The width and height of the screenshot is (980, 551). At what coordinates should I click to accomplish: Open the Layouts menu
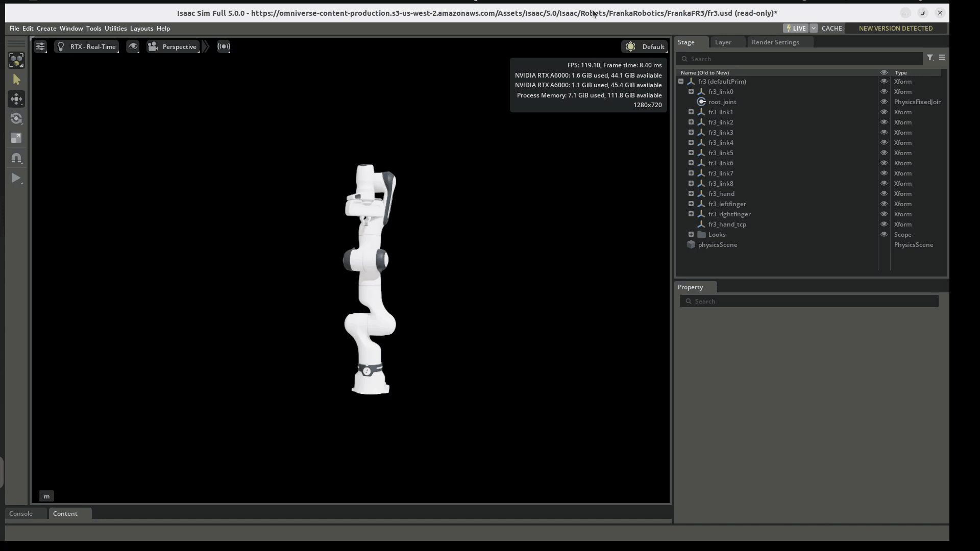click(141, 29)
